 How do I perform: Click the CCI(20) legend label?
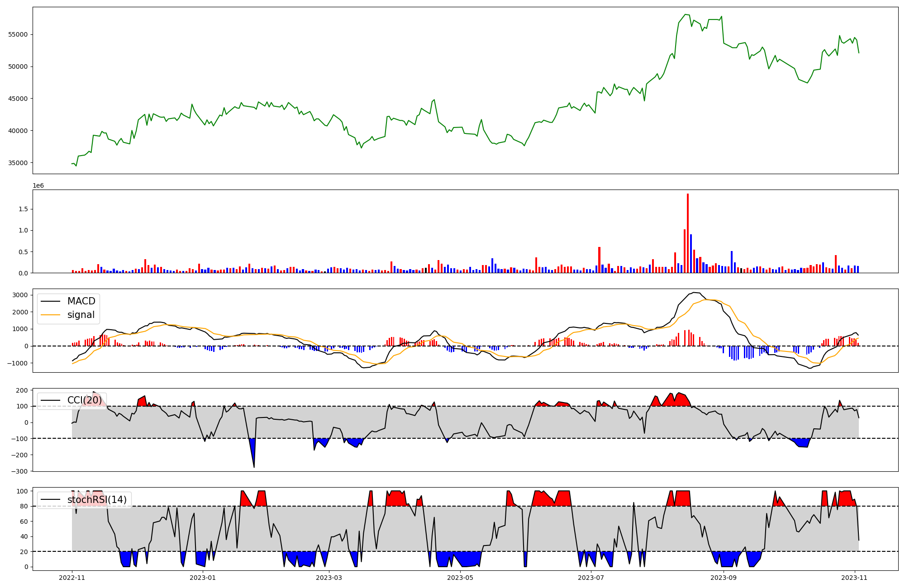84,400
